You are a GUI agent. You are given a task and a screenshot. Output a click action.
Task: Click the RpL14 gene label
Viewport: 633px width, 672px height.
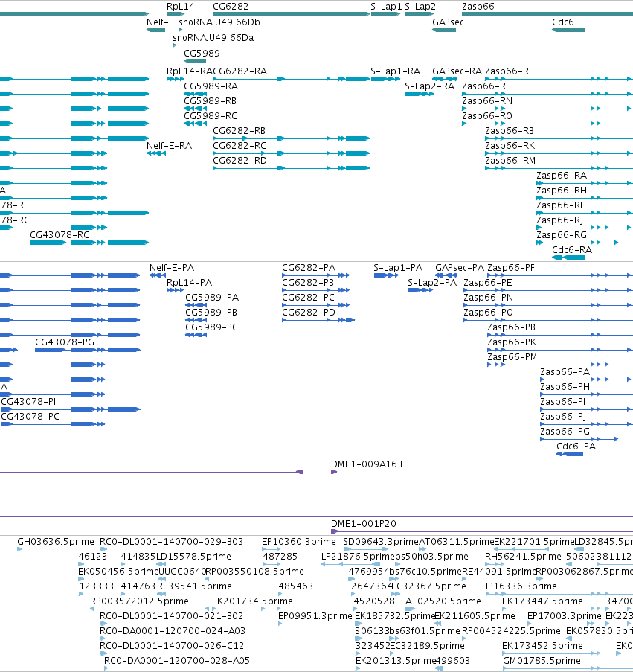(x=180, y=7)
